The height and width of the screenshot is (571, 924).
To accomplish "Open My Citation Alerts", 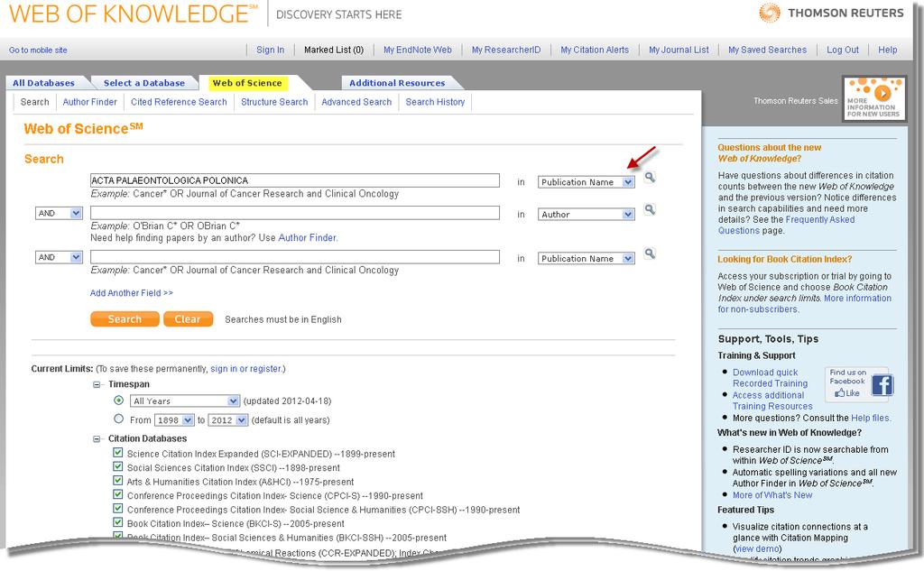I will point(595,51).
